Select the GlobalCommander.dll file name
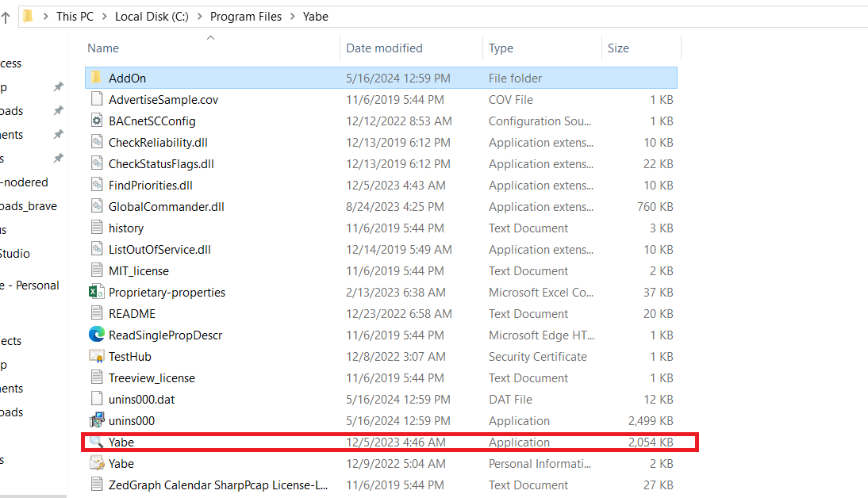 (x=167, y=206)
